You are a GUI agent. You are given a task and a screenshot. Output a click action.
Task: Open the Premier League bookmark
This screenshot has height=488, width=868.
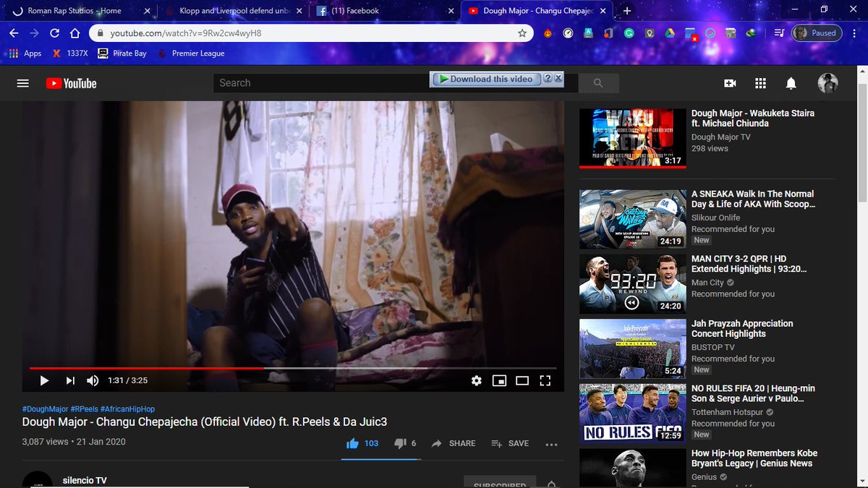click(191, 53)
